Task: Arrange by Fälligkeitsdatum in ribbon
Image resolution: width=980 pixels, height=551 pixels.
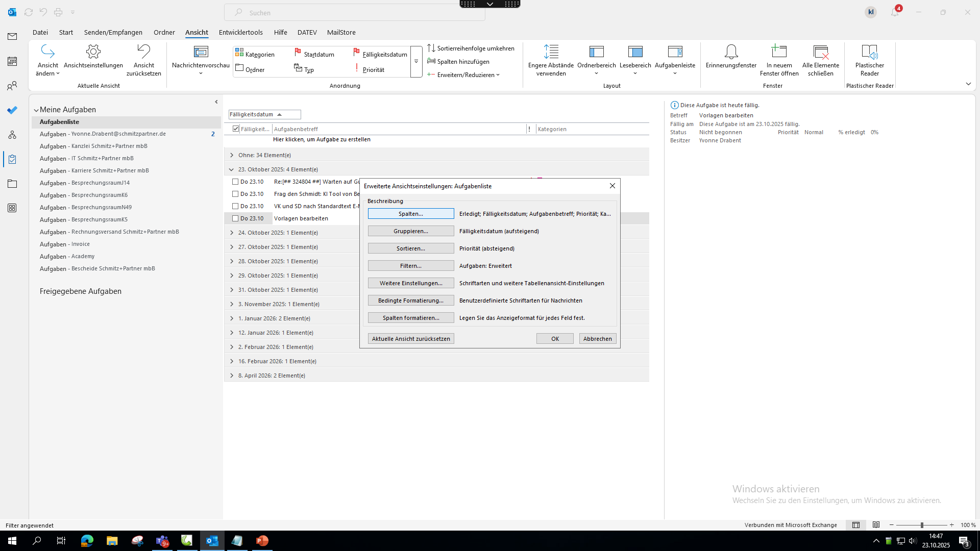Action: [x=380, y=54]
